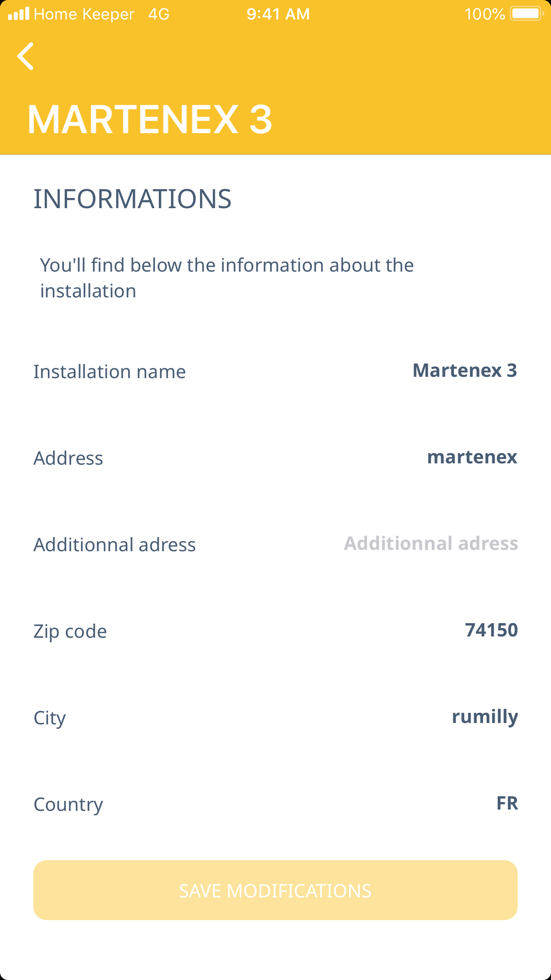The height and width of the screenshot is (980, 551).
Task: Tap the 4G network indicator
Action: 159,14
